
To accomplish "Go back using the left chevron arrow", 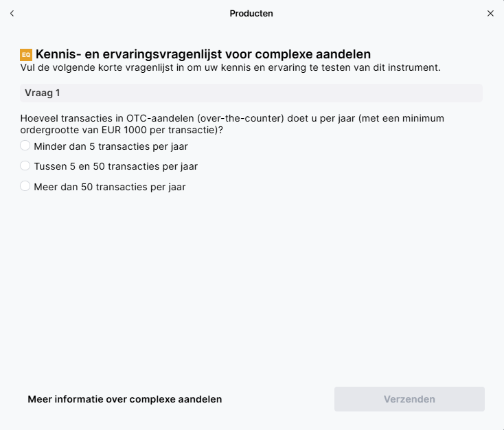I will click(x=12, y=14).
